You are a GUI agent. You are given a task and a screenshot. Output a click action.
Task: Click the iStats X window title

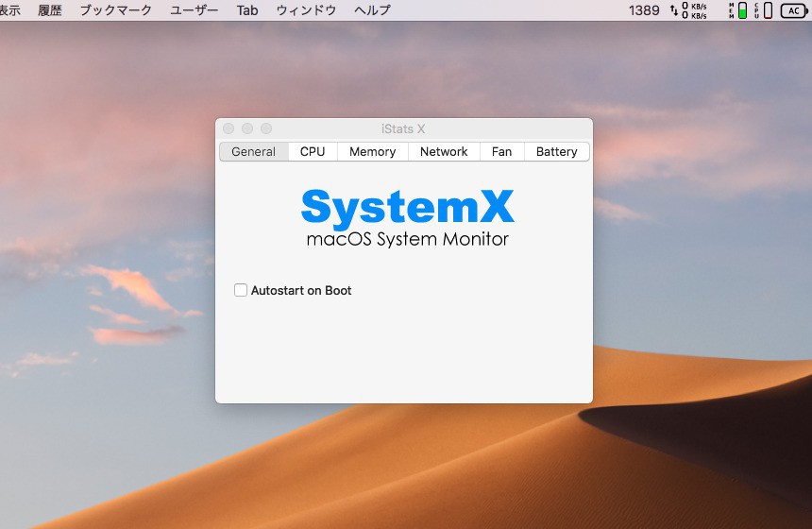point(403,129)
